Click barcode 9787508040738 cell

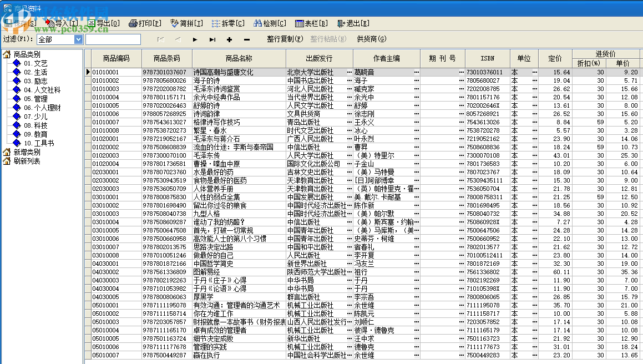click(x=166, y=214)
